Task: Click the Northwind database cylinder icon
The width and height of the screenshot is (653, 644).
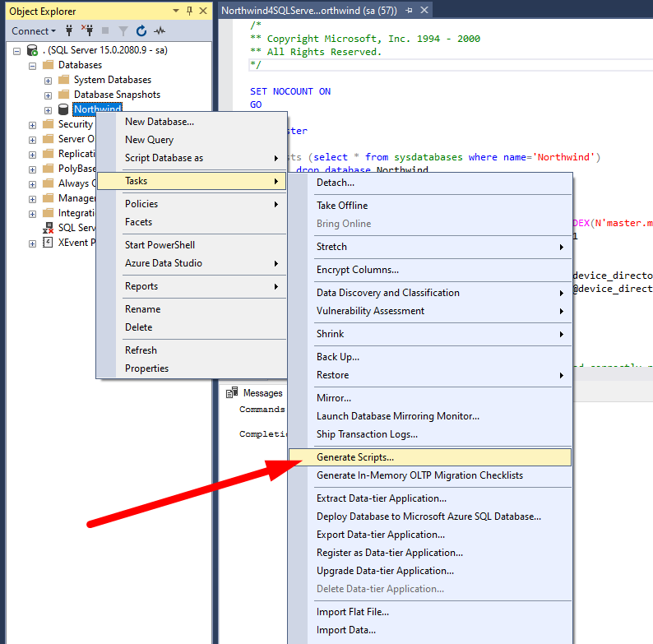Action: tap(63, 109)
